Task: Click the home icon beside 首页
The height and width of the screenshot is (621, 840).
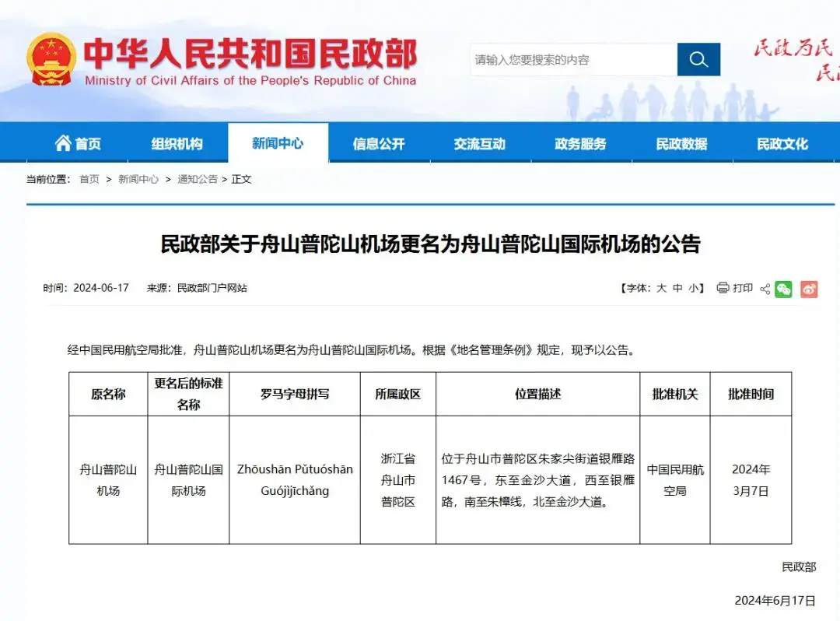Action: [x=65, y=142]
